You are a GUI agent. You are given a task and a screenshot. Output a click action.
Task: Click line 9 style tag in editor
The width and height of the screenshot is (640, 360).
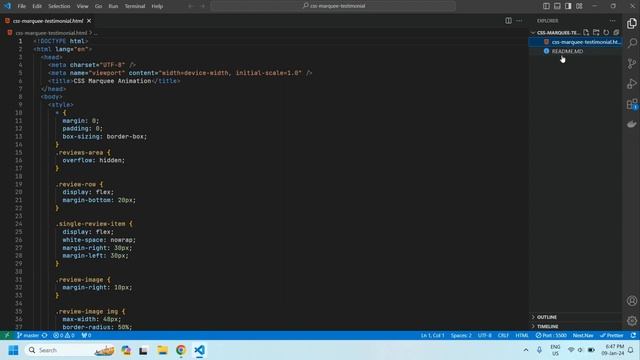point(60,105)
